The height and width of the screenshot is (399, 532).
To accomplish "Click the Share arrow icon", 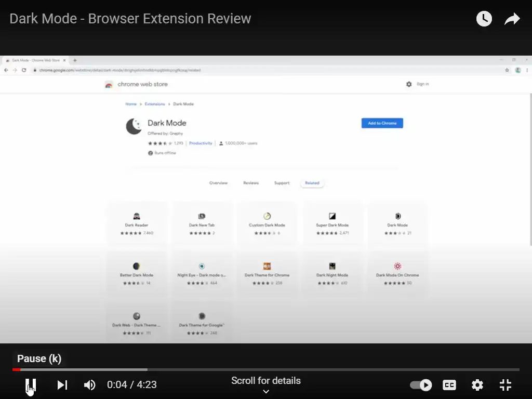I will (512, 19).
